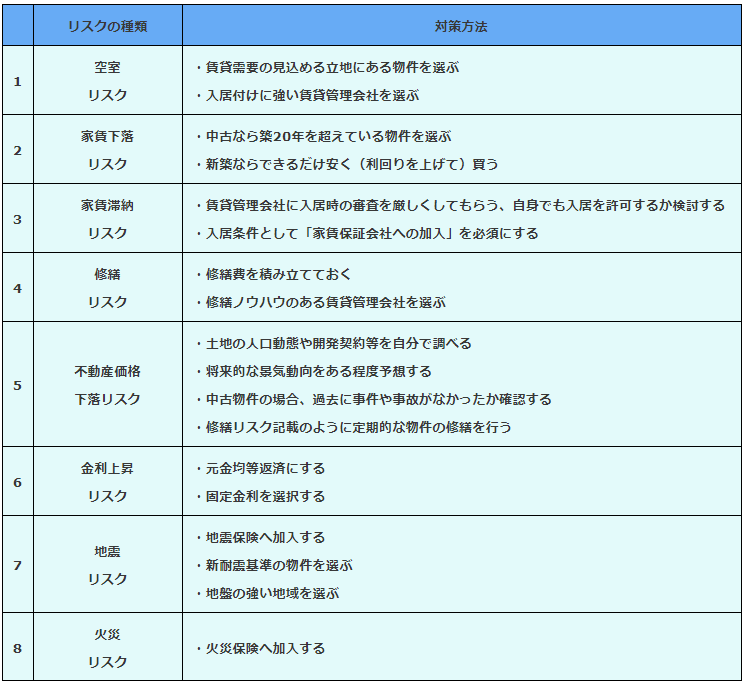Click row number 2 cell
Image resolution: width=744 pixels, height=682 pixels.
(18, 150)
